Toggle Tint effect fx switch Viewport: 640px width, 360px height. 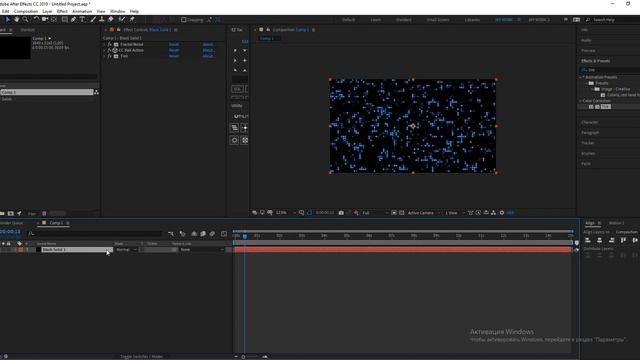click(x=109, y=56)
